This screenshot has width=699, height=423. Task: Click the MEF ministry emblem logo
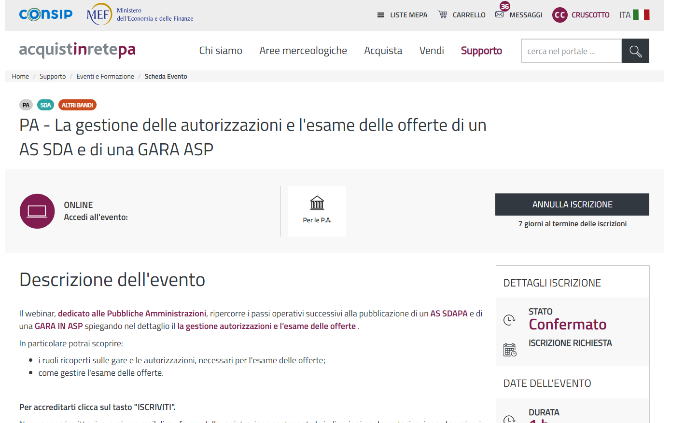(99, 15)
